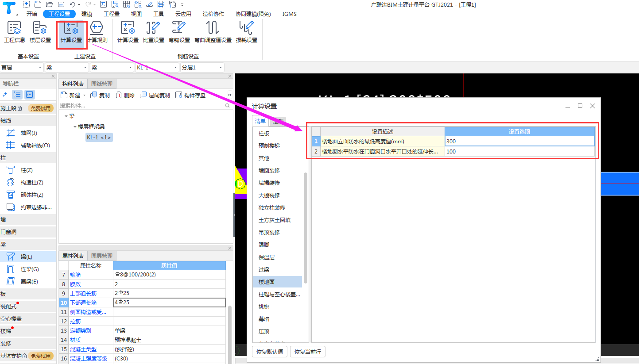Click 箍筋 property name link
639x364 pixels.
coord(75,275)
